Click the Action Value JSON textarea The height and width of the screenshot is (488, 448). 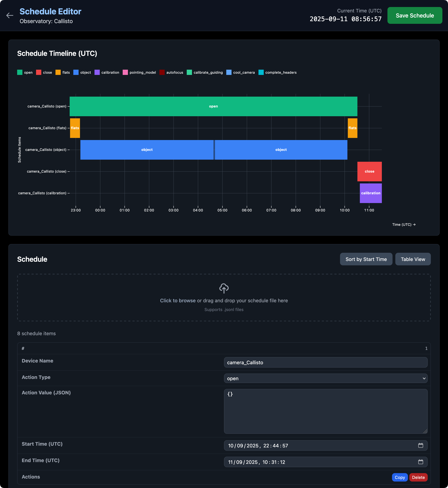point(325,411)
